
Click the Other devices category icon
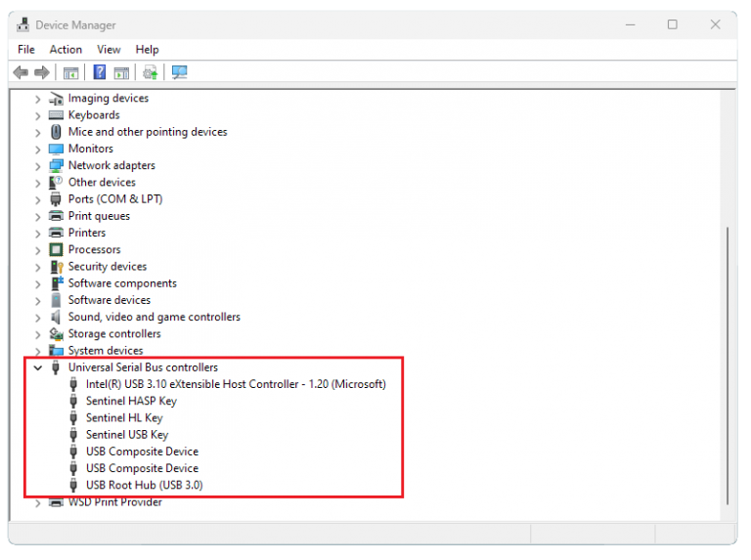[x=56, y=183]
